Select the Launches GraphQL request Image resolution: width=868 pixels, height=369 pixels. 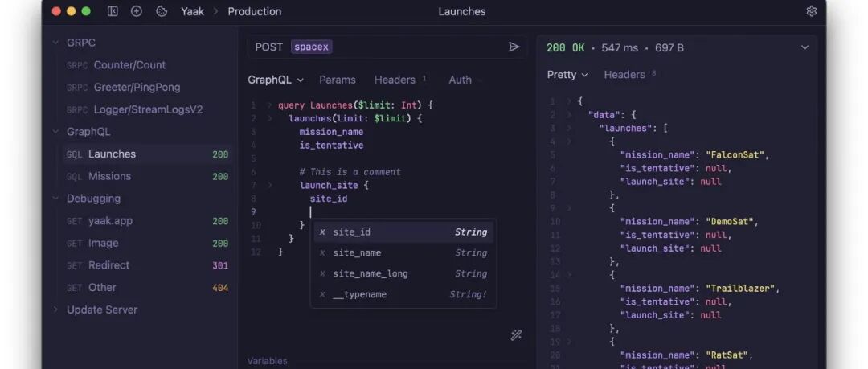[x=147, y=154]
